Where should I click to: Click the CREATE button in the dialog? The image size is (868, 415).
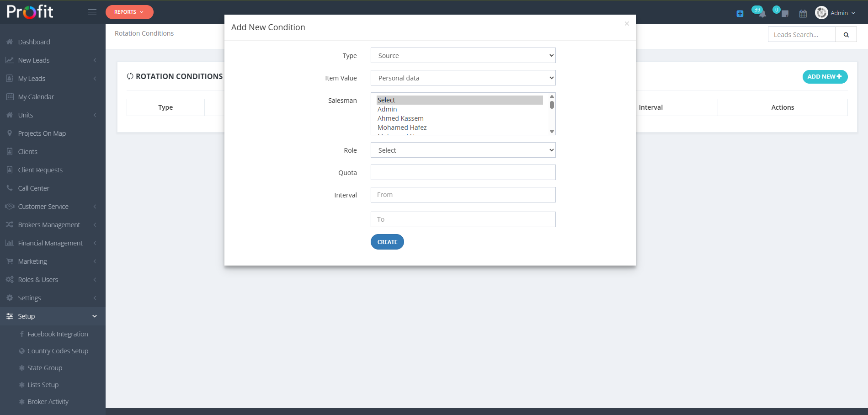pyautogui.click(x=387, y=242)
